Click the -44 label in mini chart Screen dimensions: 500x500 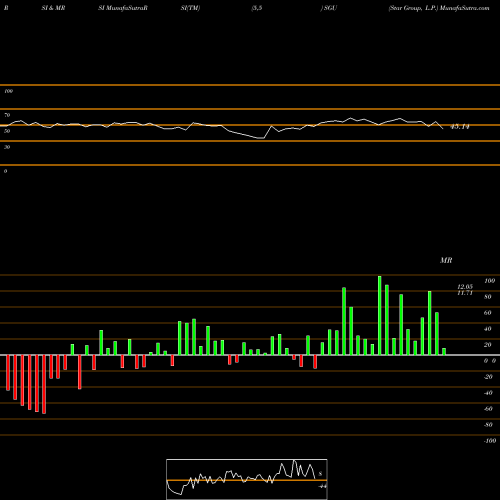(x=322, y=486)
